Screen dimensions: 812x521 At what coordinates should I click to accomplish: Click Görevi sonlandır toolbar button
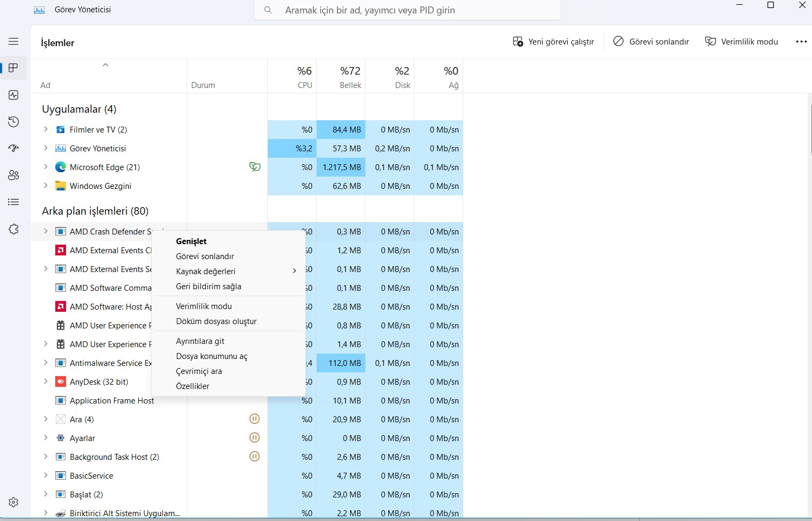click(651, 42)
